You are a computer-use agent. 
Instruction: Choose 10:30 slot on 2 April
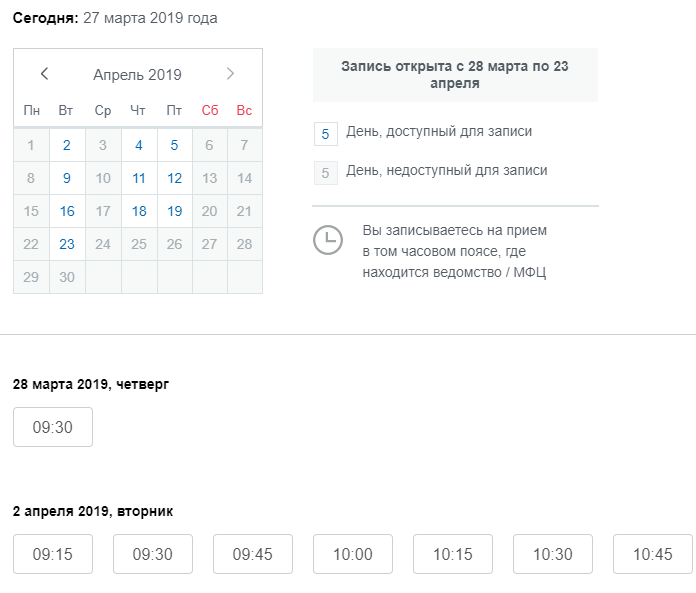point(553,554)
